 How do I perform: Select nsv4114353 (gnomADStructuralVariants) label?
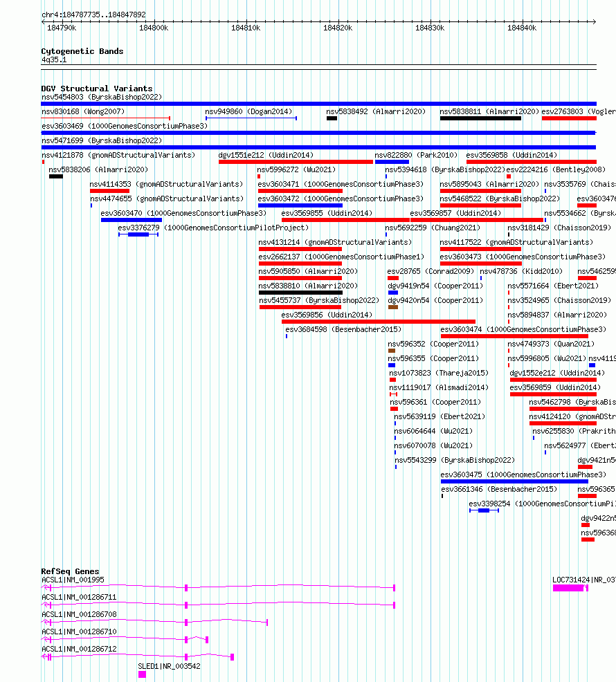(166, 184)
